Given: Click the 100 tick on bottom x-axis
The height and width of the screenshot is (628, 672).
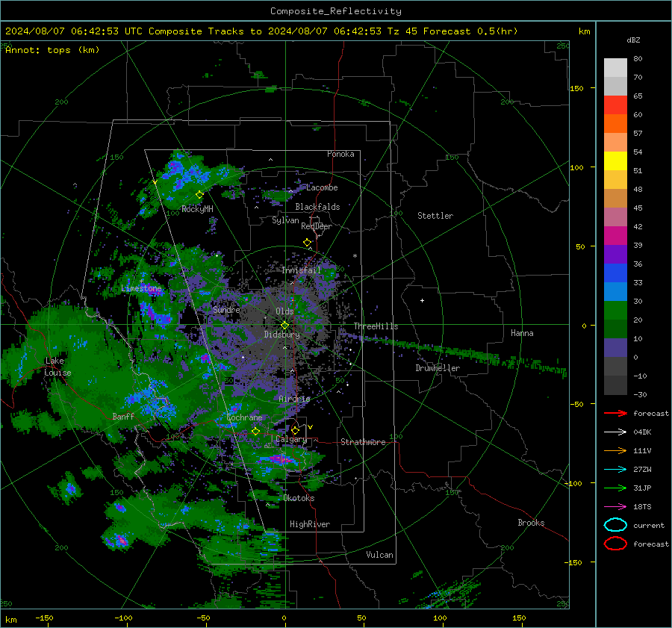Looking at the screenshot, I should [440, 618].
